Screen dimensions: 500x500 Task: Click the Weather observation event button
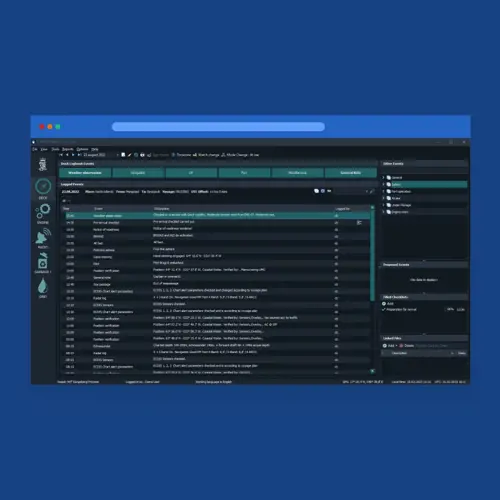point(85,173)
